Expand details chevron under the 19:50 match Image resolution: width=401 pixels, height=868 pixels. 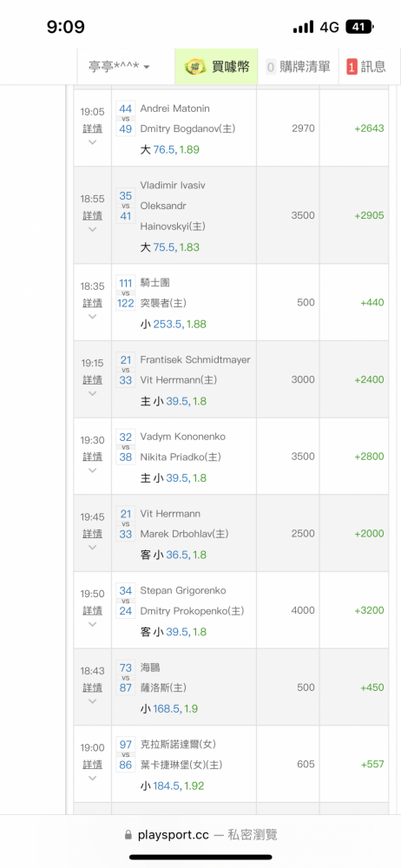pos(93,624)
